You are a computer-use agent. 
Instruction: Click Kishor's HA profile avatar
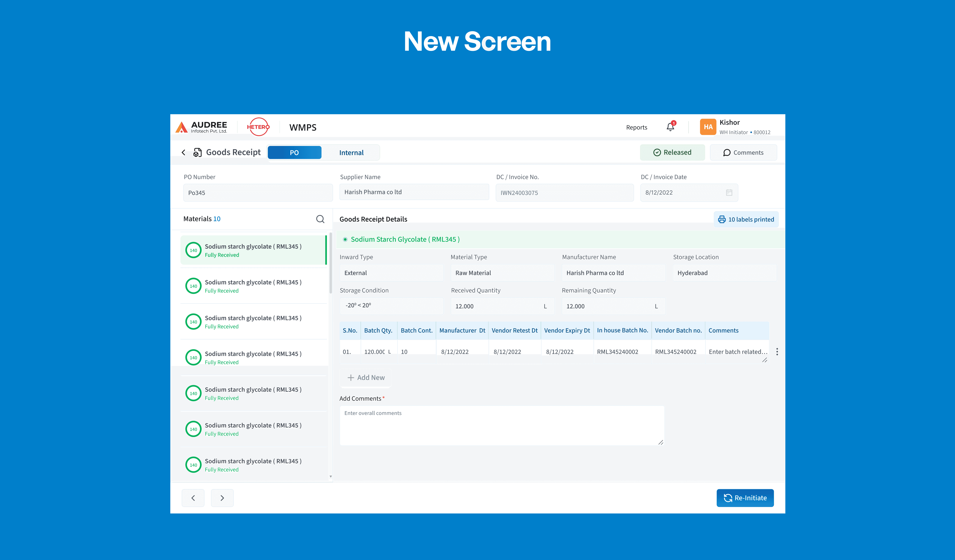click(708, 127)
